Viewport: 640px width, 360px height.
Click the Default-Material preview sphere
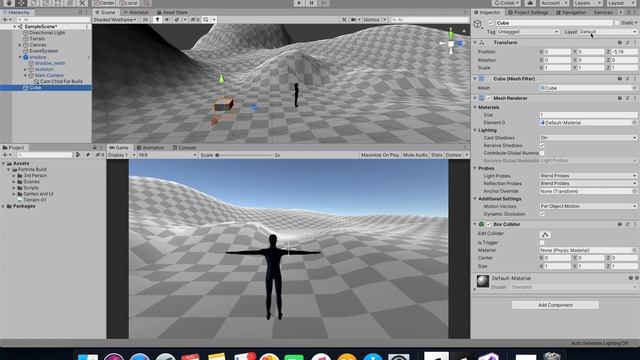click(483, 281)
